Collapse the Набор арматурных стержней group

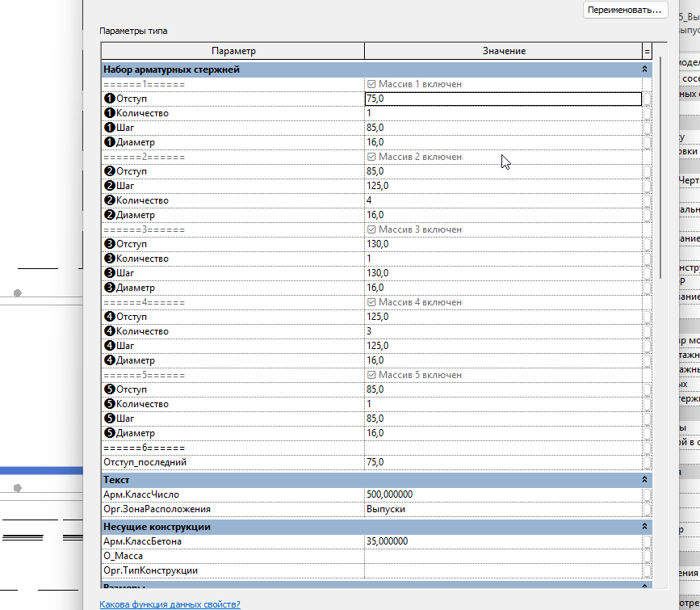click(644, 69)
